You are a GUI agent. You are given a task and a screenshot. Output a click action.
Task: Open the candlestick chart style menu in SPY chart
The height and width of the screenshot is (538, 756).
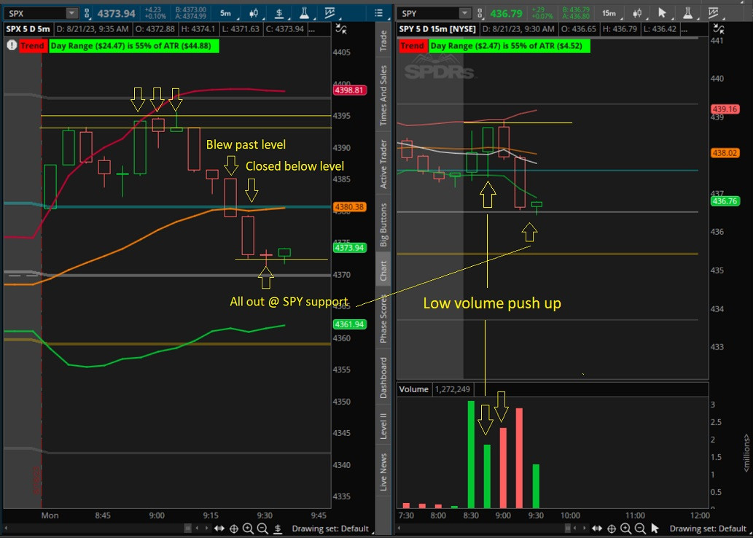[637, 13]
